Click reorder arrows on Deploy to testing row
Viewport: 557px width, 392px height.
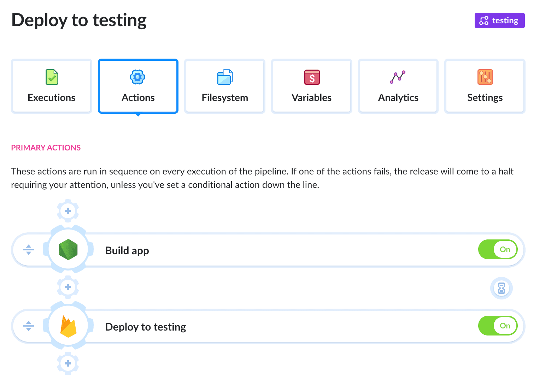[x=29, y=326]
